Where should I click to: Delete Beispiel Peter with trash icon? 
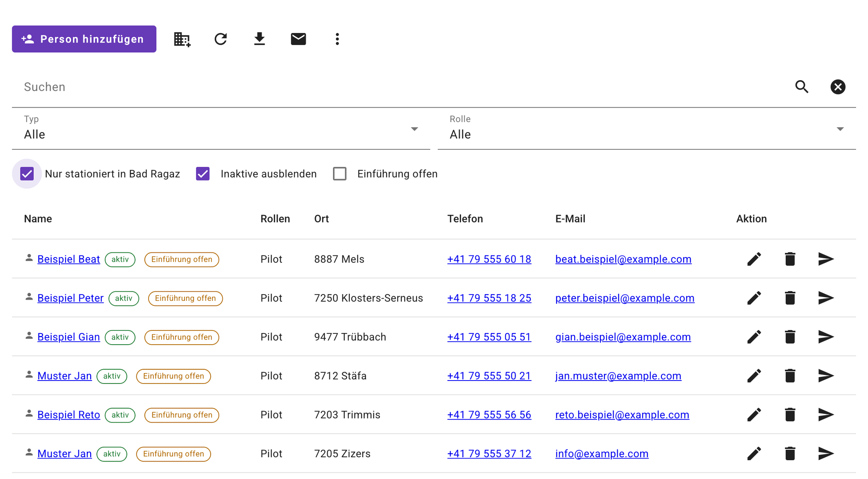(790, 298)
